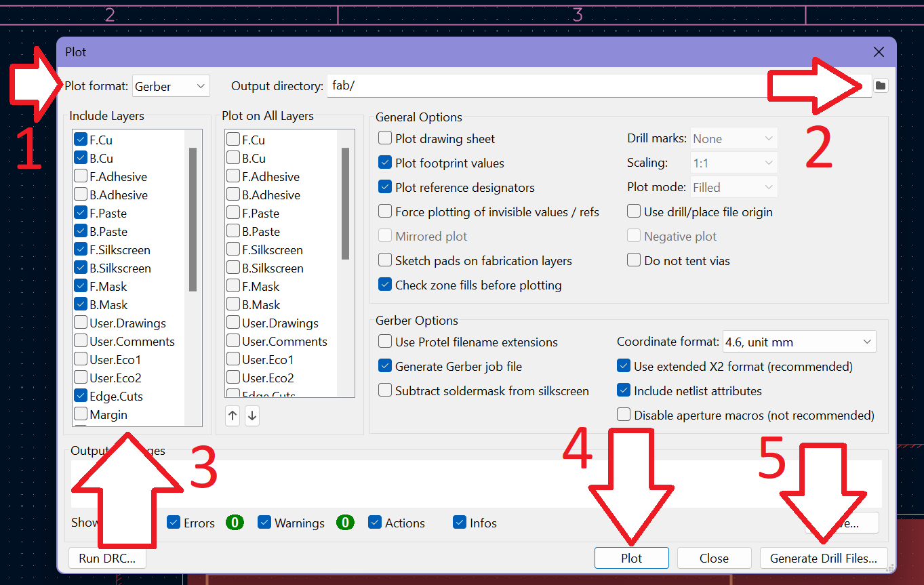Toggle F.Paste in Include Layers
Image resolution: width=924 pixels, height=585 pixels.
tap(80, 213)
